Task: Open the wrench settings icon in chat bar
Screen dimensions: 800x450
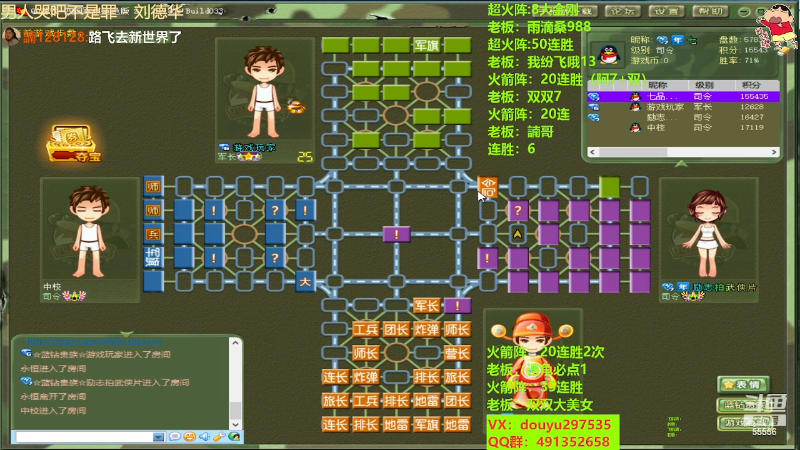Action: point(219,437)
